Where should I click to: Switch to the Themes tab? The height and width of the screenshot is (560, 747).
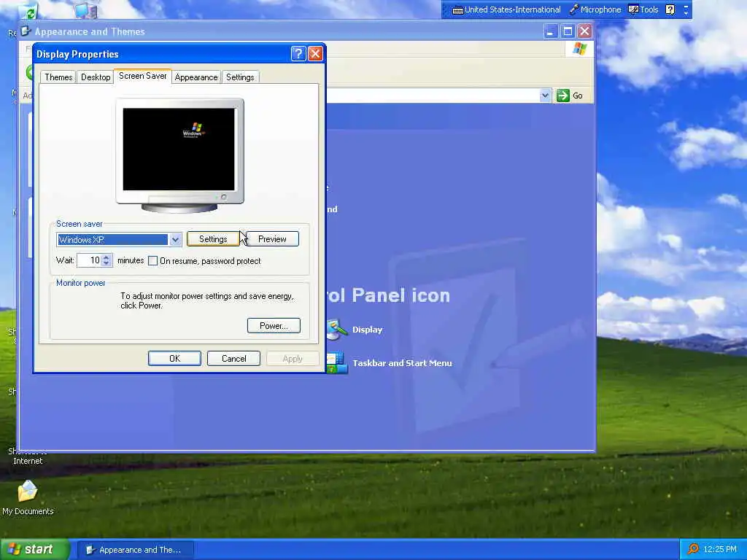58,77
